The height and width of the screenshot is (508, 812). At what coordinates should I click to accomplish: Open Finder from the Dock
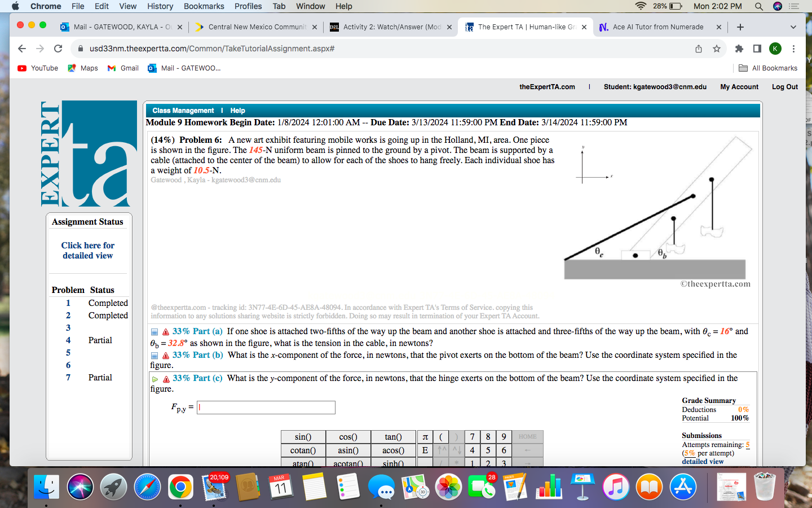pos(46,487)
